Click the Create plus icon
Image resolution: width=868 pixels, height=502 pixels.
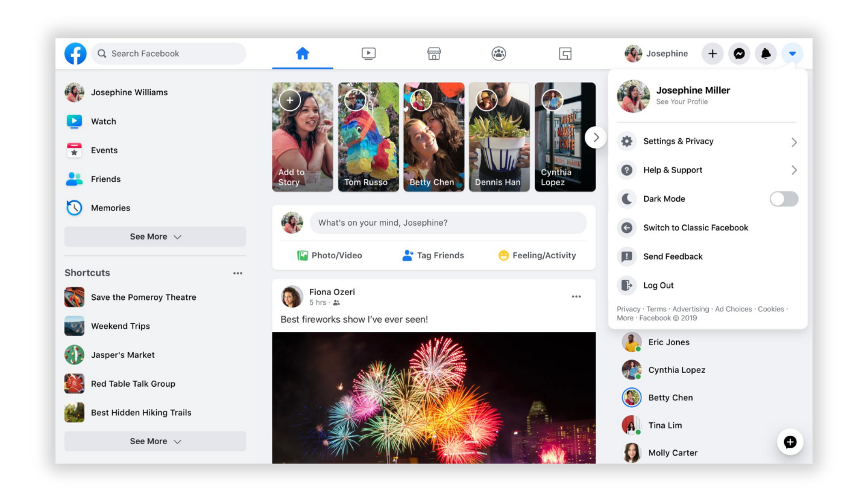[x=712, y=53]
